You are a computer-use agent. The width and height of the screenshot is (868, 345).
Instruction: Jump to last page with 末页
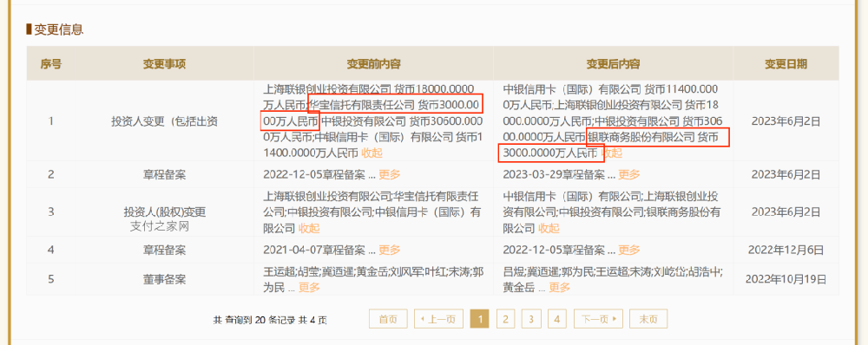(x=648, y=319)
